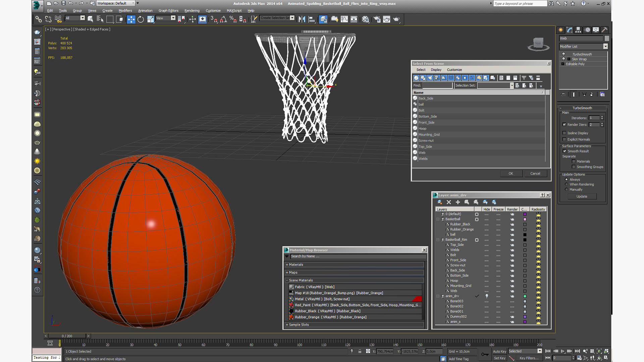
Task: Open the Modifier List dropdown
Action: pyautogui.click(x=583, y=46)
